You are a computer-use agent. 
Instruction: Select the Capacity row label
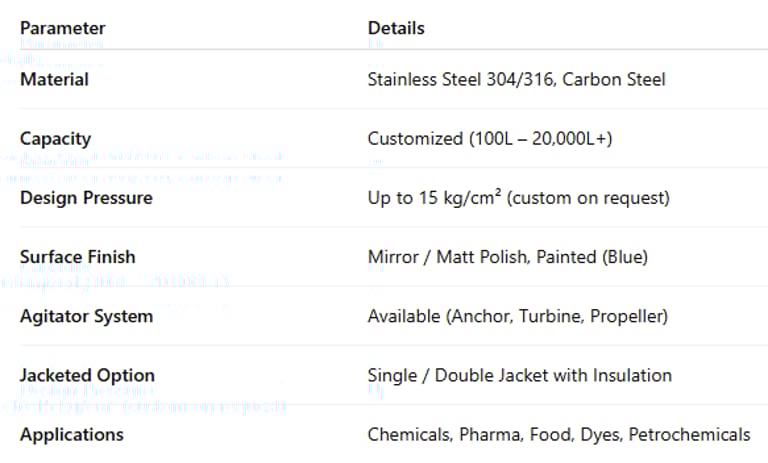(55, 139)
